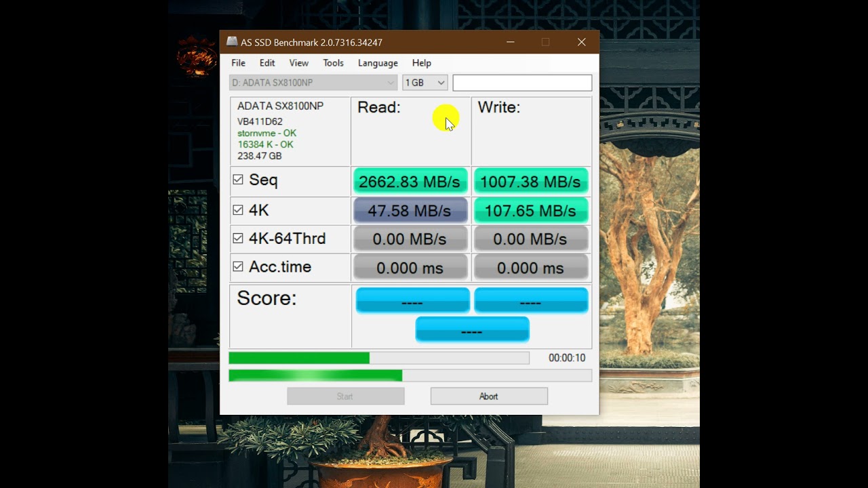This screenshot has width=868, height=488.
Task: Click the '238.47 GB' capacity text
Action: pos(259,156)
